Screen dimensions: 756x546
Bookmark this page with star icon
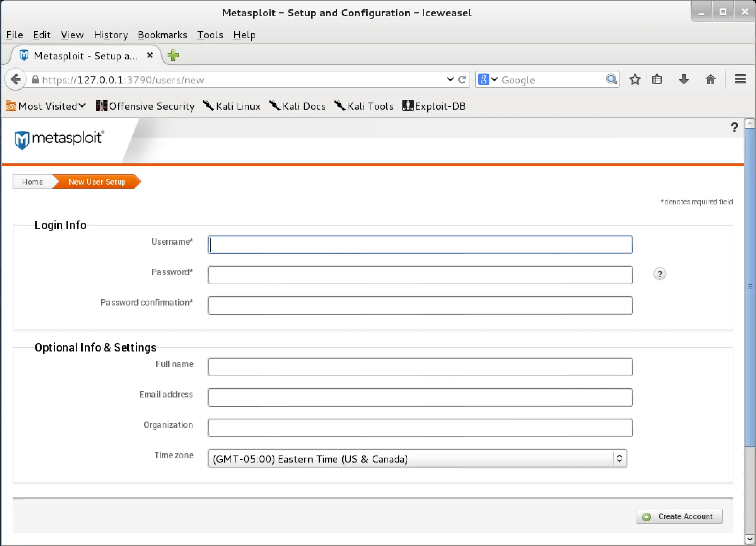tap(635, 80)
